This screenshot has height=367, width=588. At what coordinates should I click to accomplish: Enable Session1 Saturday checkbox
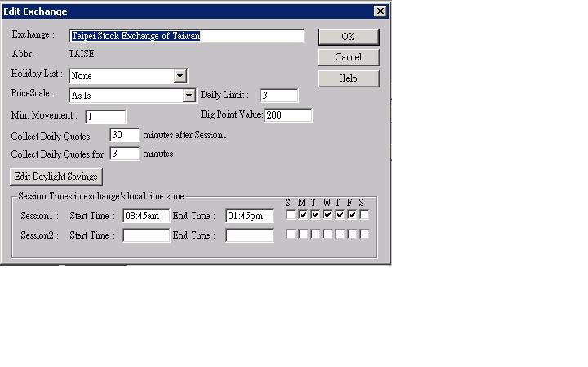(x=364, y=215)
